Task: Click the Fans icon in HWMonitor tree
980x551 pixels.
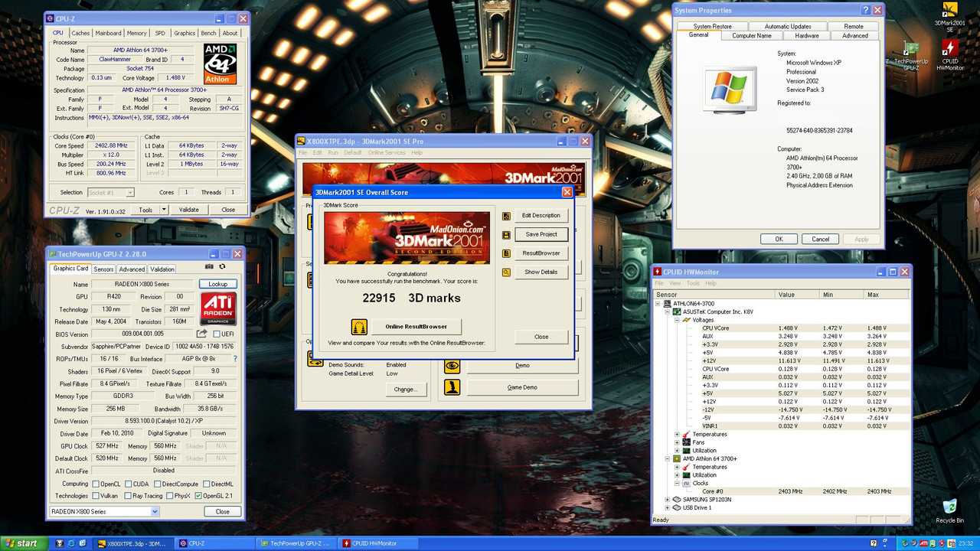Action: tap(687, 442)
